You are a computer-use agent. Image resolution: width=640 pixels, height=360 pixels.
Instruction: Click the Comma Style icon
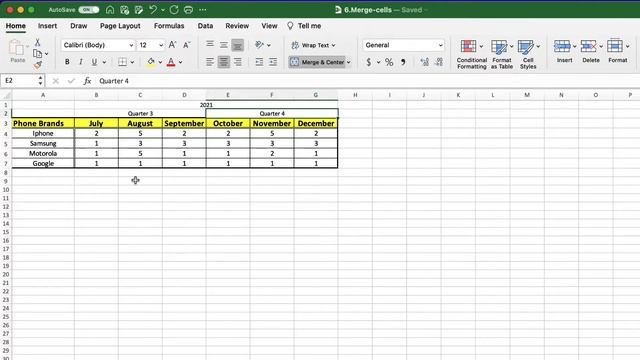[403, 62]
